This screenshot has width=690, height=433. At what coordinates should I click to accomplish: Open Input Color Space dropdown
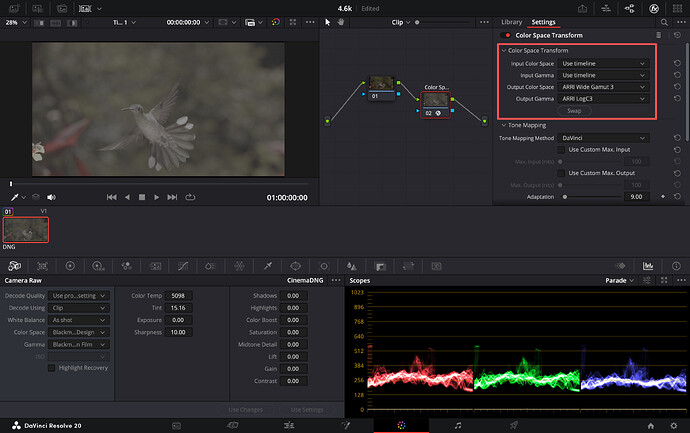point(603,63)
